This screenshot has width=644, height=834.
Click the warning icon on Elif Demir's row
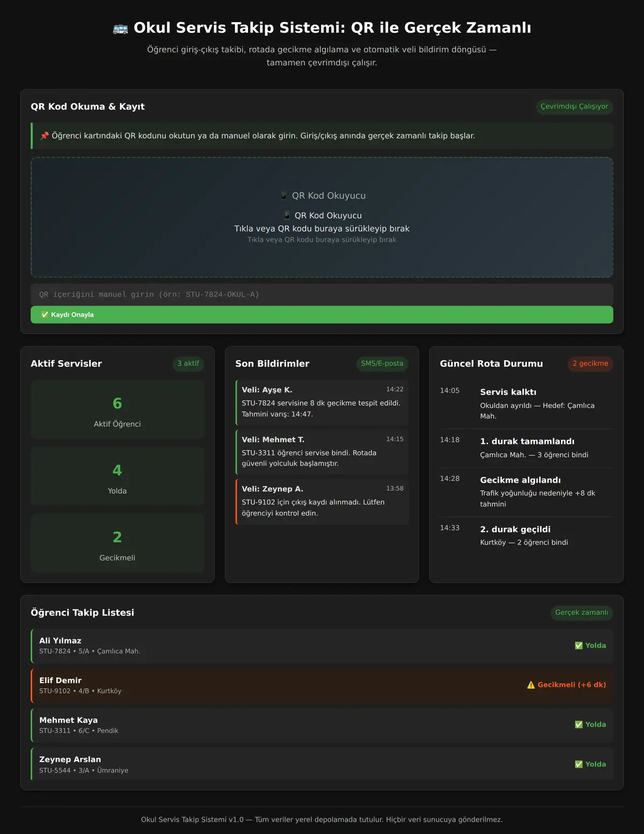(531, 685)
